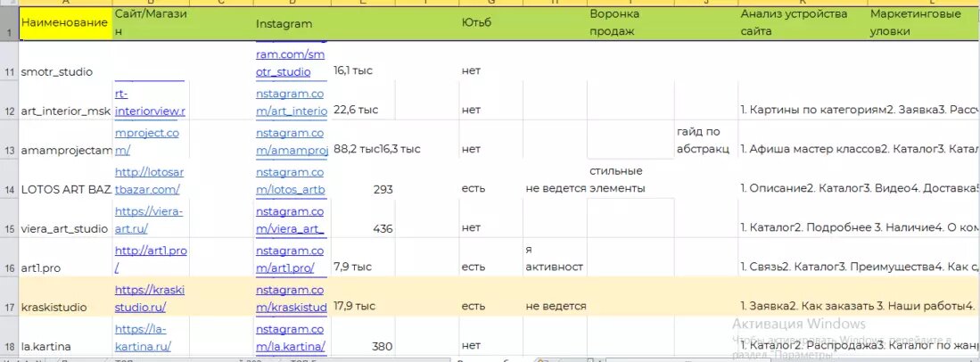Open the mproject.com site link

click(145, 142)
